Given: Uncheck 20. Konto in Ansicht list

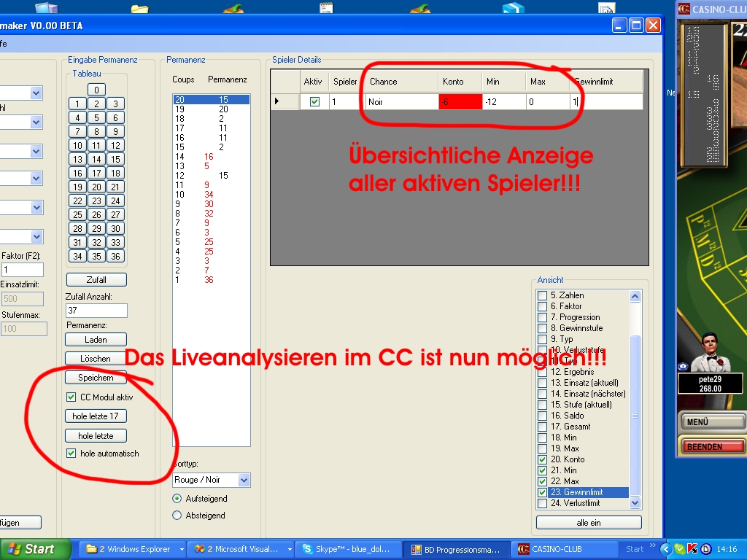Looking at the screenshot, I should [542, 459].
